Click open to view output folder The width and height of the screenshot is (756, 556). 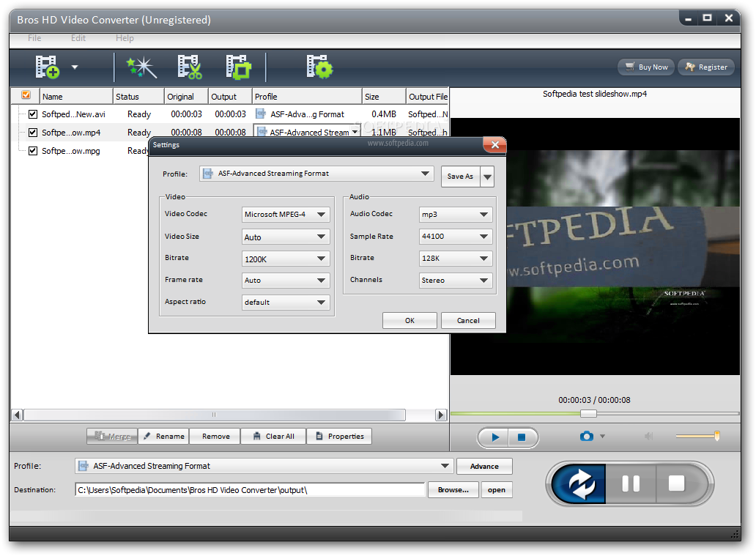pos(496,490)
